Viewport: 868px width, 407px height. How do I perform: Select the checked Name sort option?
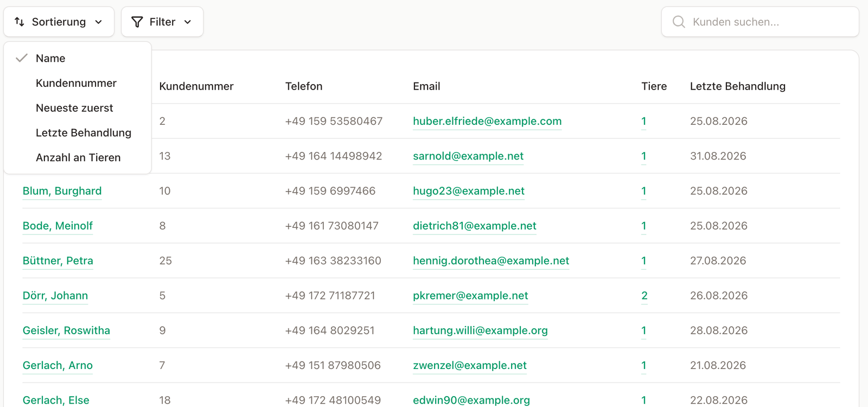tap(77, 58)
